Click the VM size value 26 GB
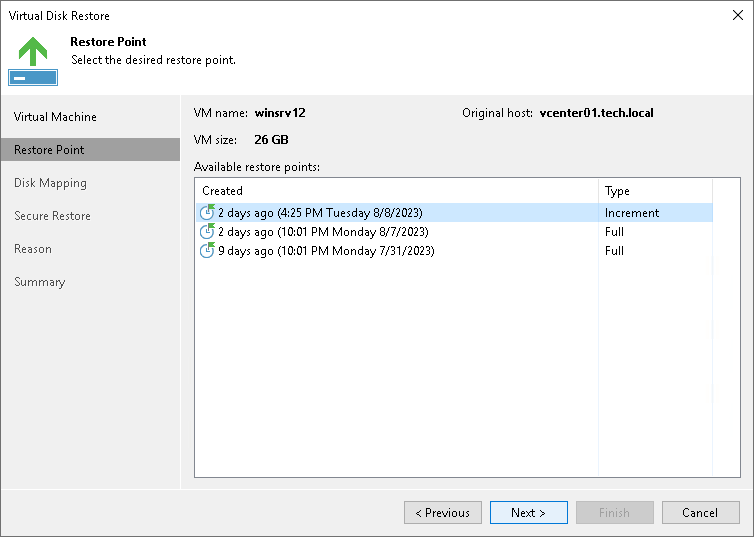This screenshot has height=537, width=754. click(x=271, y=140)
